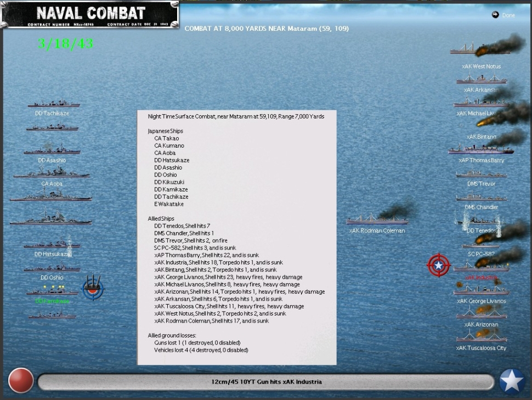The height and width of the screenshot is (400, 532).
Task: Select the xAK George Livanos ship icon
Action: click(x=481, y=290)
